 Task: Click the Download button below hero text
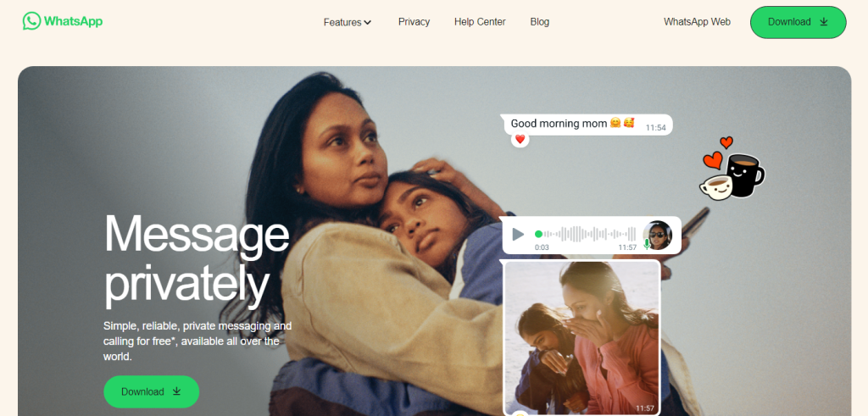click(x=151, y=391)
